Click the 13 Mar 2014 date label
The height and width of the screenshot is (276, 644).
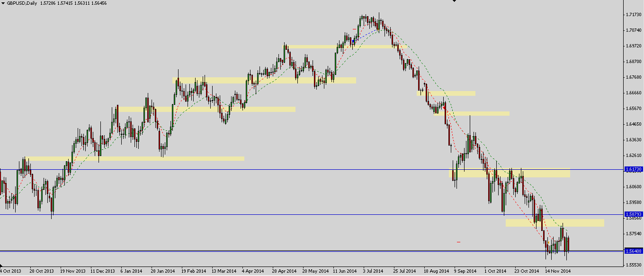(224, 271)
